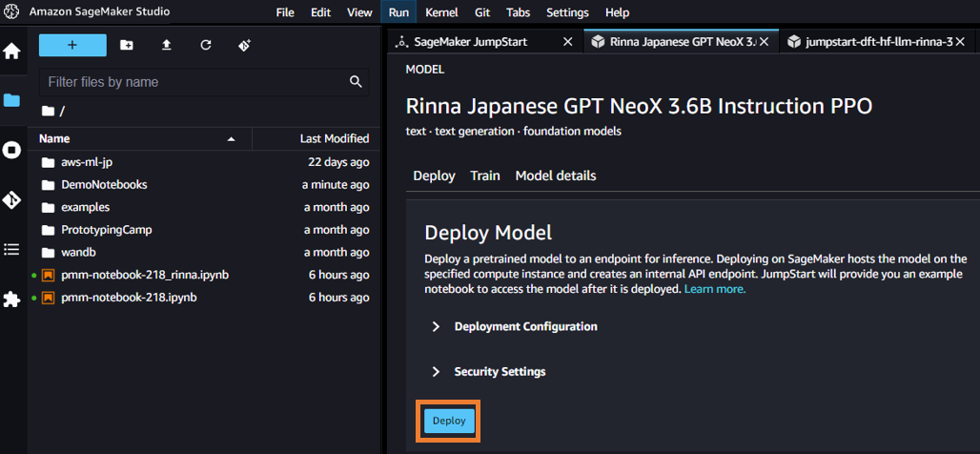Select the pmm-notebook-218_rinna.ipynb file

[144, 275]
